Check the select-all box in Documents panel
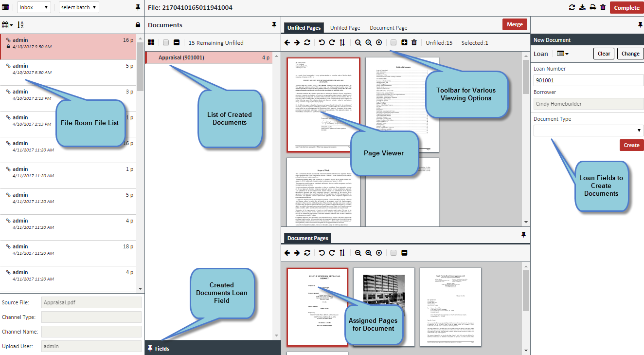The image size is (644, 355). click(x=166, y=43)
